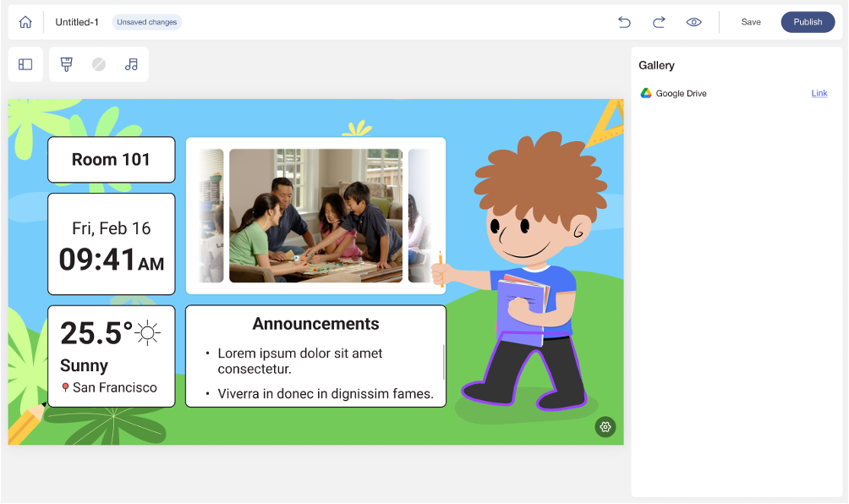Select the San Francisco weather widget
The image size is (849, 504).
112,356
